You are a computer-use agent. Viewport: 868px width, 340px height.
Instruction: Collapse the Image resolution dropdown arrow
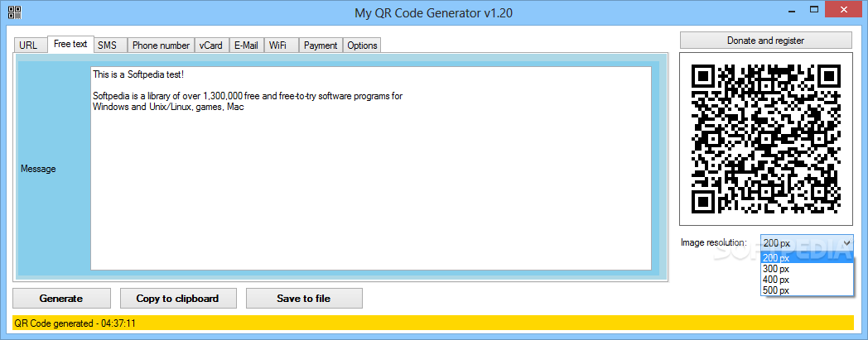click(x=846, y=242)
